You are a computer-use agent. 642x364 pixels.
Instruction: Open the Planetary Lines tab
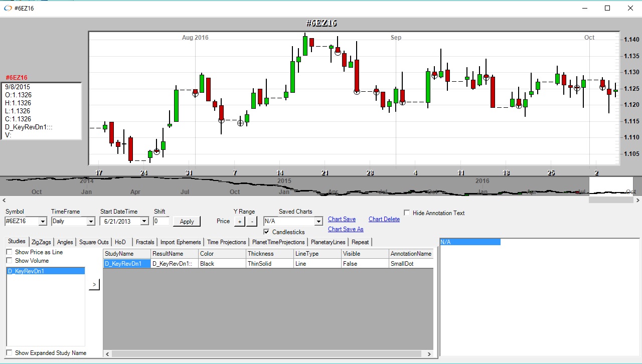(328, 242)
